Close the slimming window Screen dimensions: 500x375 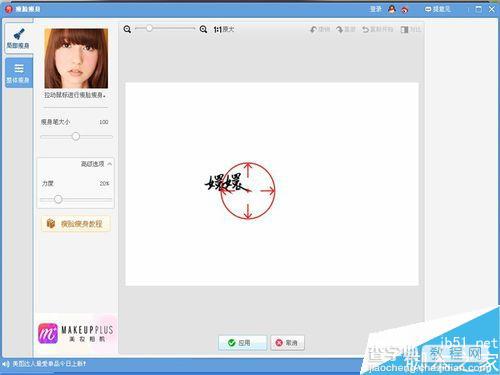click(492, 9)
